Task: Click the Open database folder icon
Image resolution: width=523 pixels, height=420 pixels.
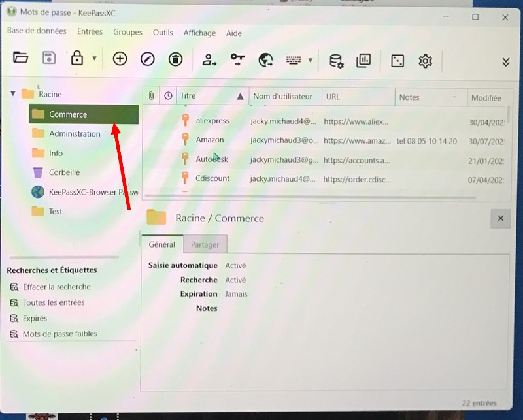Action: [21, 59]
